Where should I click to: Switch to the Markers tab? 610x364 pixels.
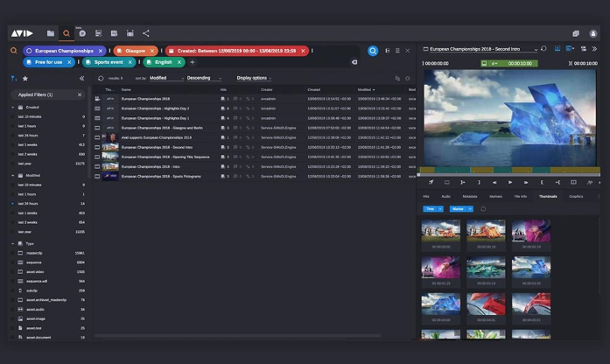pos(495,196)
